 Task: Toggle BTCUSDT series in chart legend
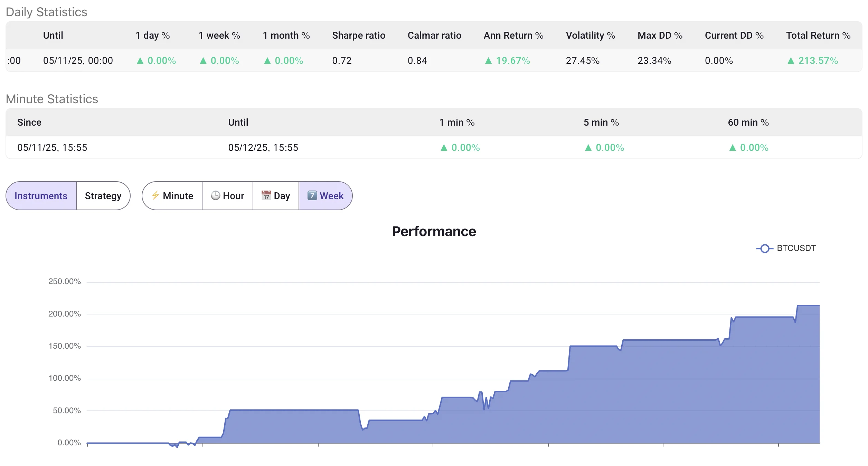[786, 248]
